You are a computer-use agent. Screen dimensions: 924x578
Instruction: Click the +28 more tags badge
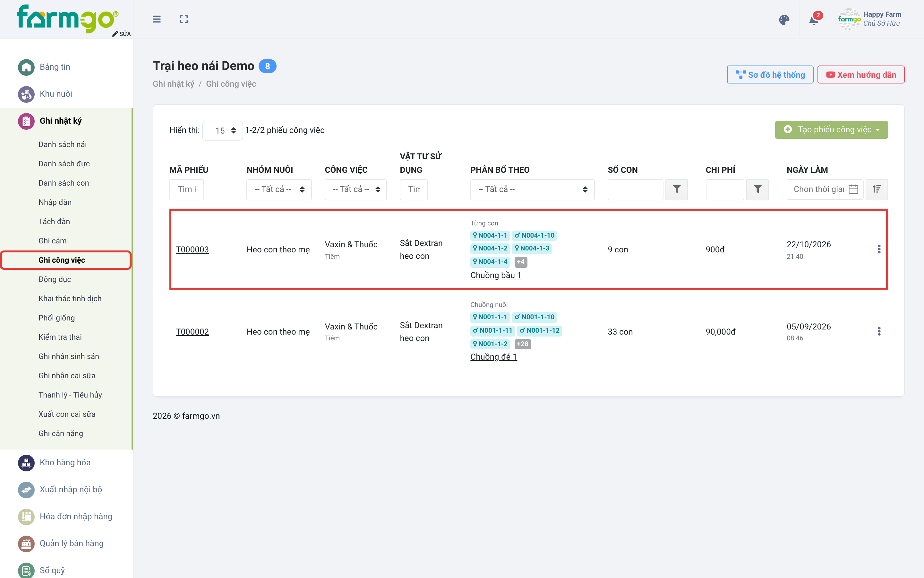point(522,344)
